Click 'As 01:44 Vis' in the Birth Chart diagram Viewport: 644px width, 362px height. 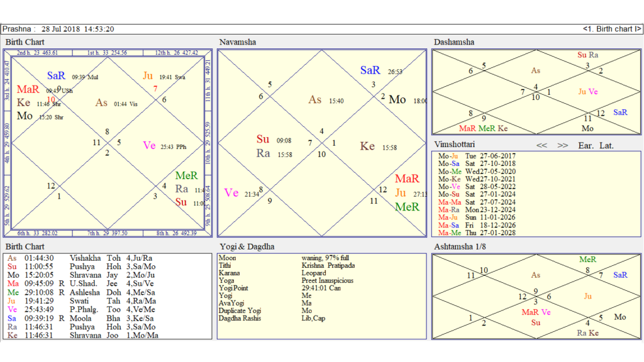[116, 103]
